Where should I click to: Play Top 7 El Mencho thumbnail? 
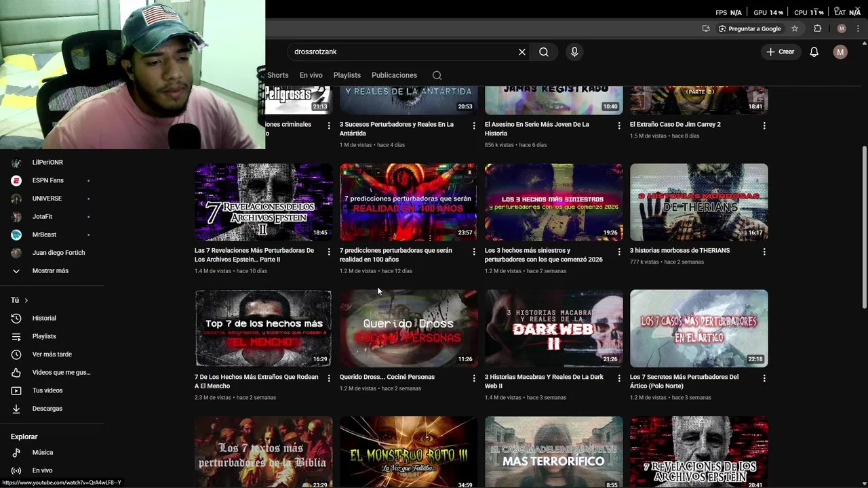coord(263,329)
